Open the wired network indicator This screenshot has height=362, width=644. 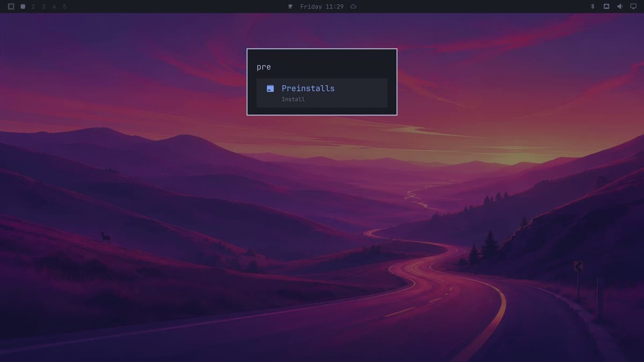[x=606, y=6]
